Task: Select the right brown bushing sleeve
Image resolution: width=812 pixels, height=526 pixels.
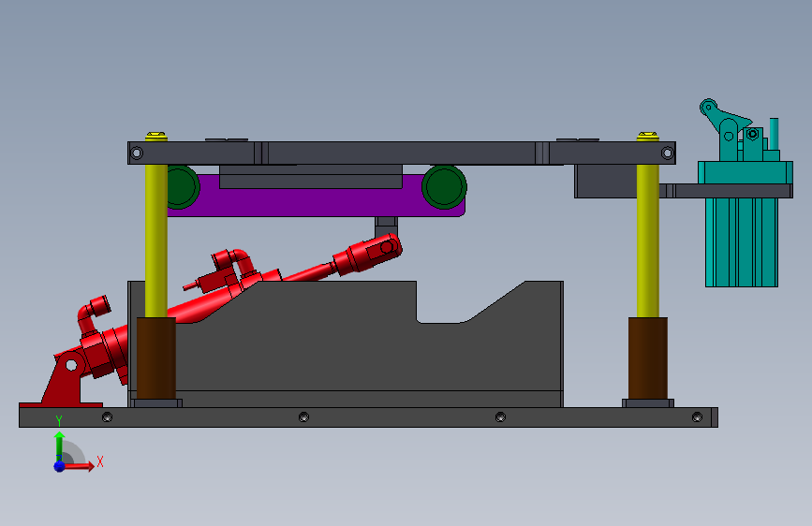Action: point(648,358)
